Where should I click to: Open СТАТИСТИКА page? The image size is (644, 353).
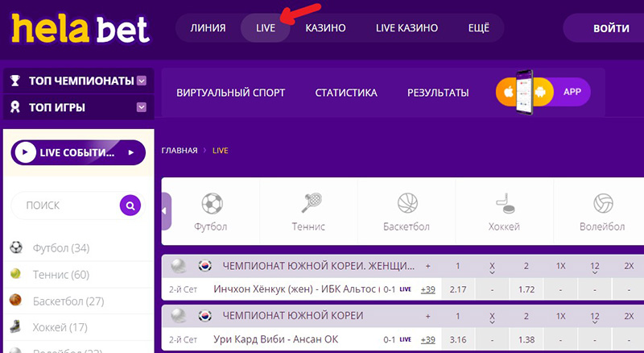[346, 93]
